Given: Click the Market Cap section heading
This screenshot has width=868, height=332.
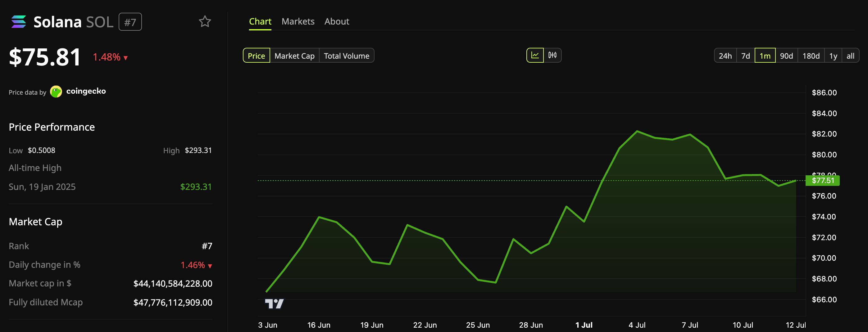Looking at the screenshot, I should tap(35, 222).
